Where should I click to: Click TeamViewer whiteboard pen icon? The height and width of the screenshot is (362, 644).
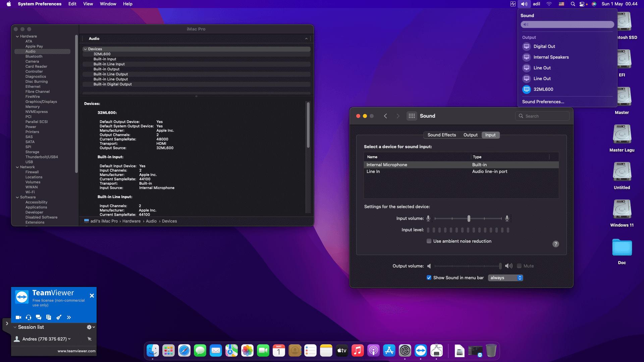tap(59, 317)
